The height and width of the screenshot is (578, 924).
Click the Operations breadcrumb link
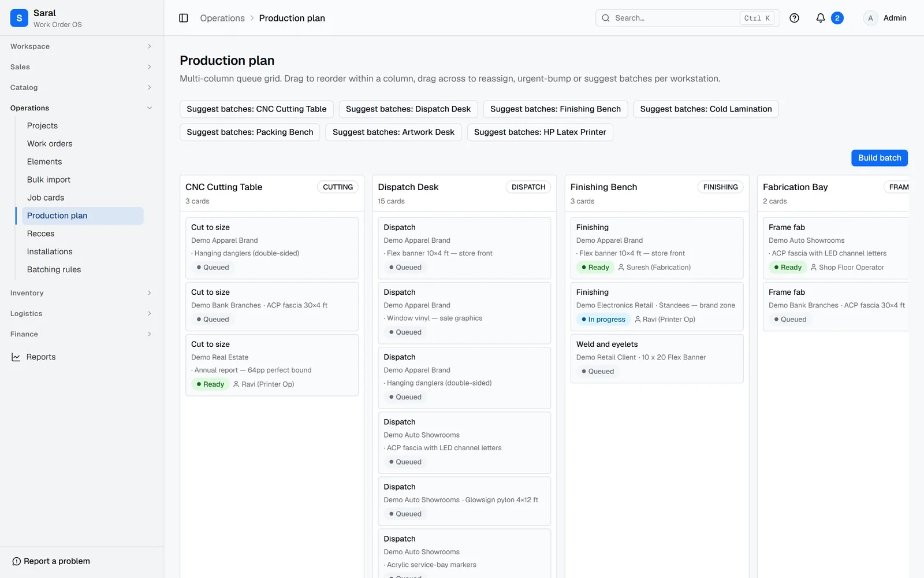tap(222, 18)
